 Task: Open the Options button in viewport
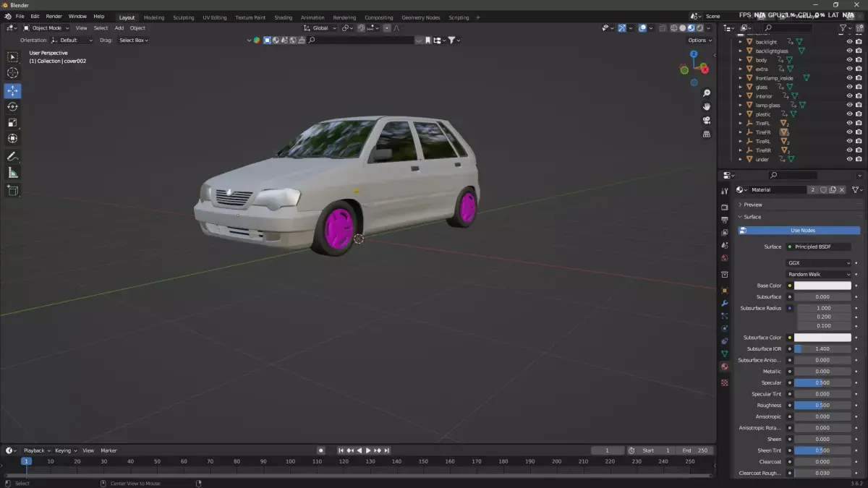(699, 40)
